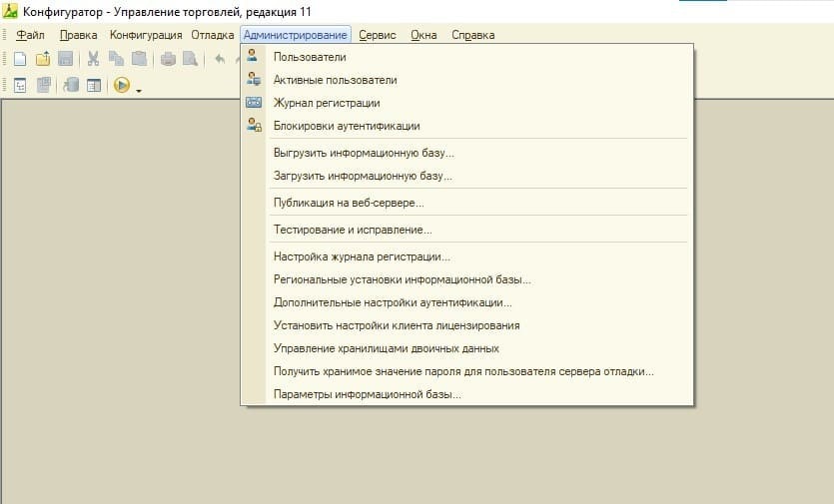Image resolution: width=834 pixels, height=504 pixels.
Task: Click the Paste clipboard icon
Action: tap(140, 59)
